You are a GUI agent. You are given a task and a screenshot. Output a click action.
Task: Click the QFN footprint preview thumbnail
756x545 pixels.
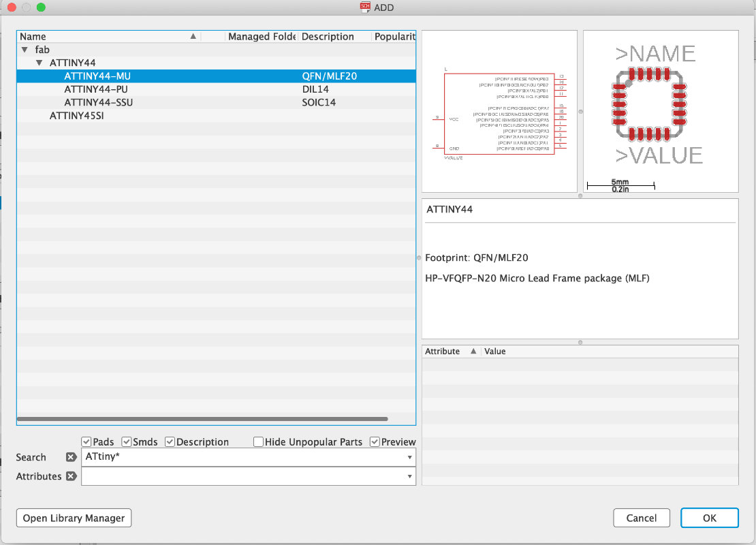pyautogui.click(x=661, y=112)
